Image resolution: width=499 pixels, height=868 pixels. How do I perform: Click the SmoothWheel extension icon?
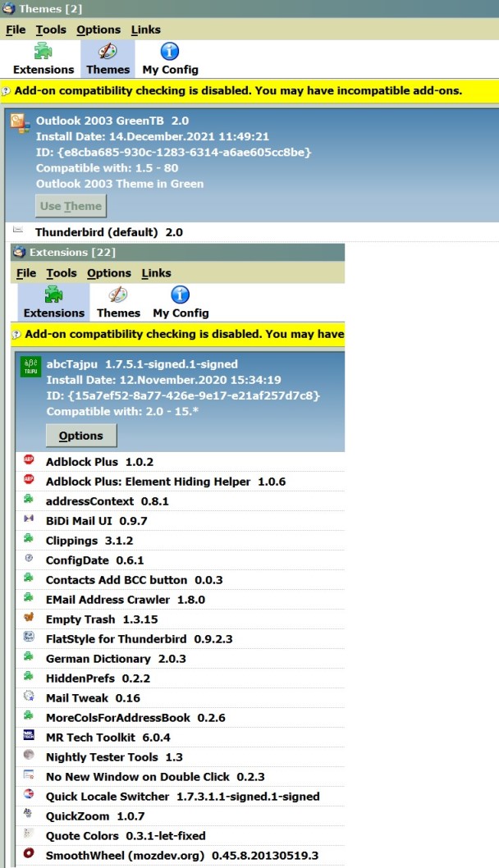pyautogui.click(x=29, y=853)
